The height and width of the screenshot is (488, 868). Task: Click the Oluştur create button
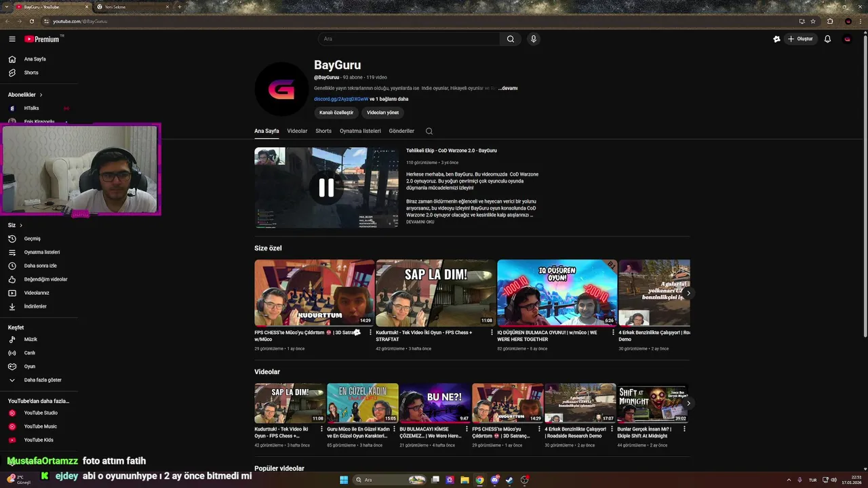tap(800, 39)
